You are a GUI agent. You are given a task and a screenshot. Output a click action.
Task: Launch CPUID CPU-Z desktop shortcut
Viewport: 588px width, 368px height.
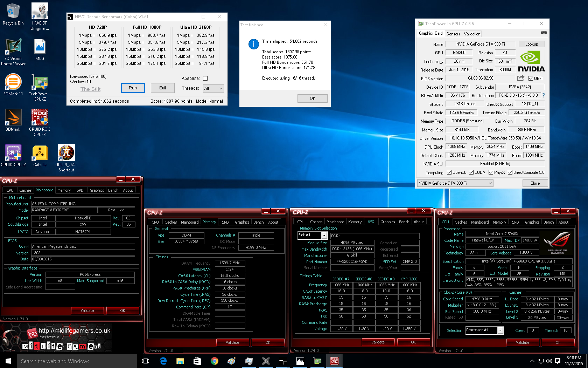click(x=13, y=156)
